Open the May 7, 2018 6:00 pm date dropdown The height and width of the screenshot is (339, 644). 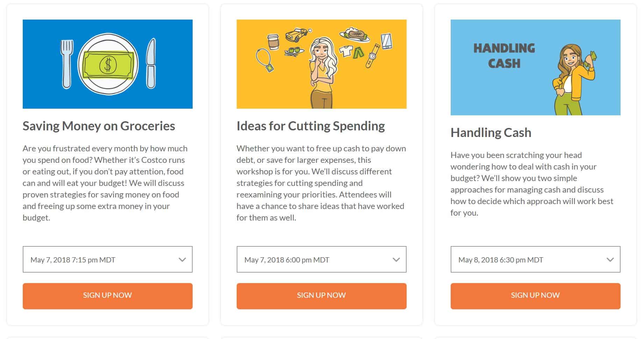pyautogui.click(x=322, y=260)
